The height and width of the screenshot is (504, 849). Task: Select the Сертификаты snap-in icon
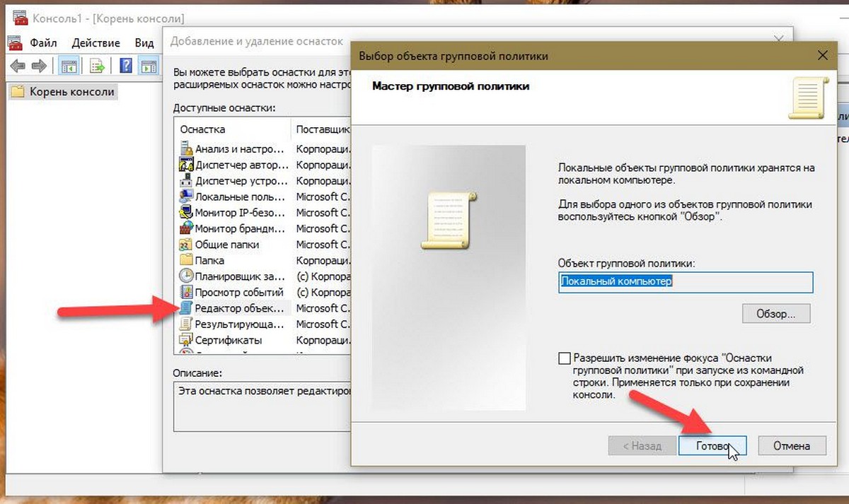186,340
